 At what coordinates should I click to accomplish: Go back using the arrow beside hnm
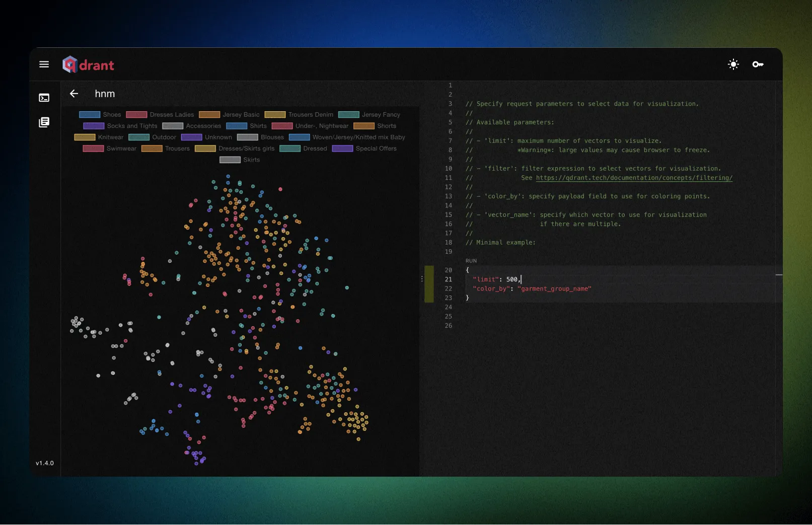(x=74, y=94)
